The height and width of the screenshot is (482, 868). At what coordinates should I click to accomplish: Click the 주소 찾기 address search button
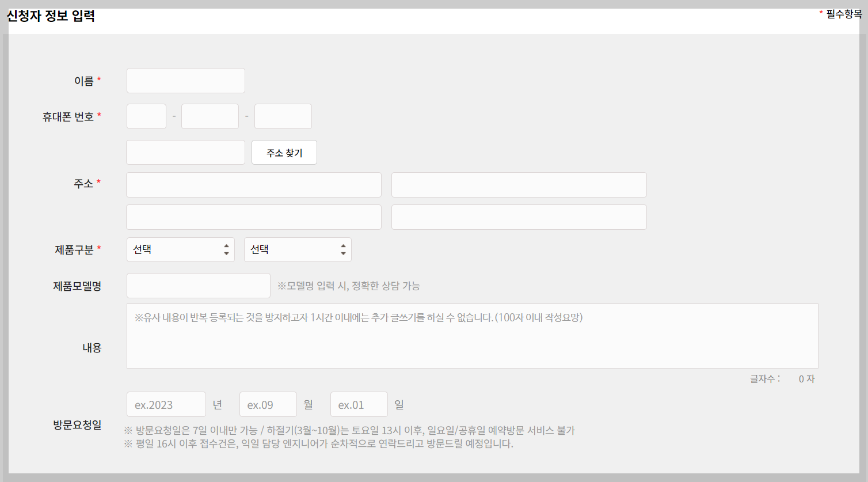coord(284,152)
